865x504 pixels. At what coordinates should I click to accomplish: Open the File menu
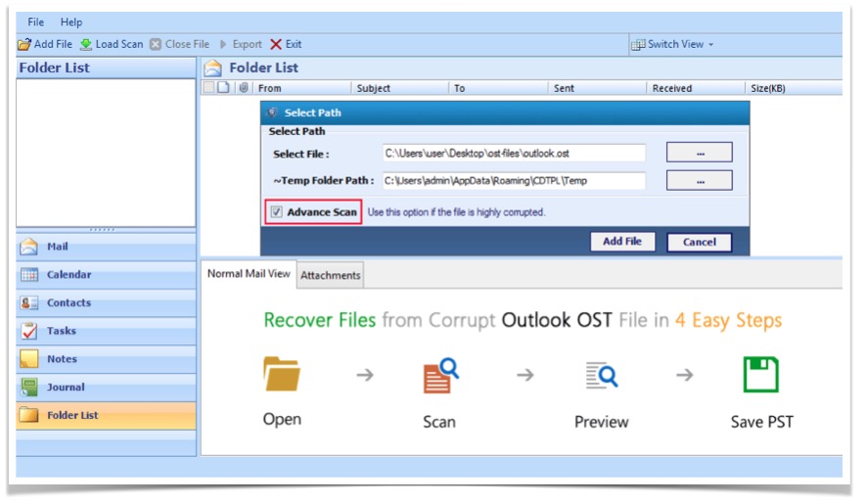[x=36, y=22]
